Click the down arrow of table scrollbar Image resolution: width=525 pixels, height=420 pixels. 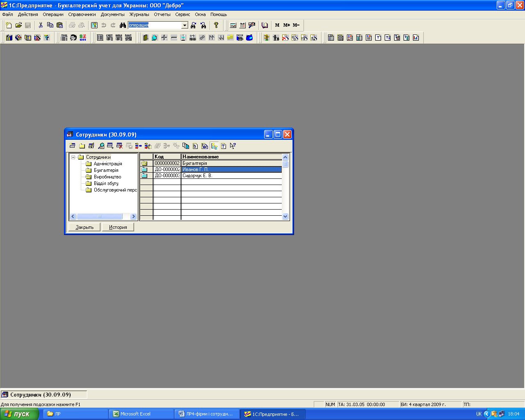[x=285, y=216]
